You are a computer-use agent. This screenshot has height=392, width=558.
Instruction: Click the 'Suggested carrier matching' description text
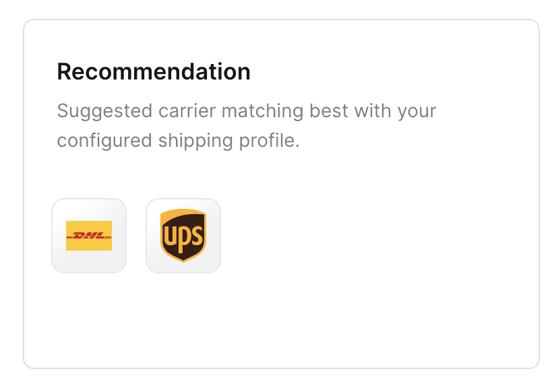coord(180,110)
